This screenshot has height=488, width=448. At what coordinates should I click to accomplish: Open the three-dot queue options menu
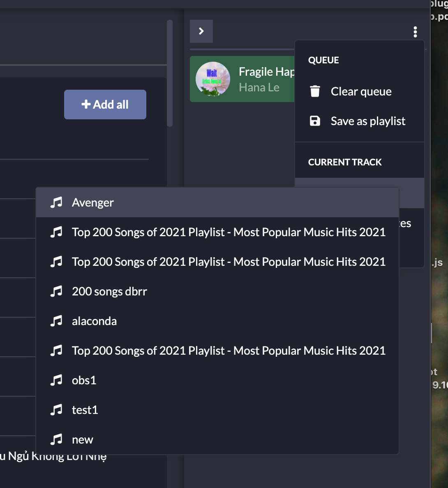coord(415,31)
